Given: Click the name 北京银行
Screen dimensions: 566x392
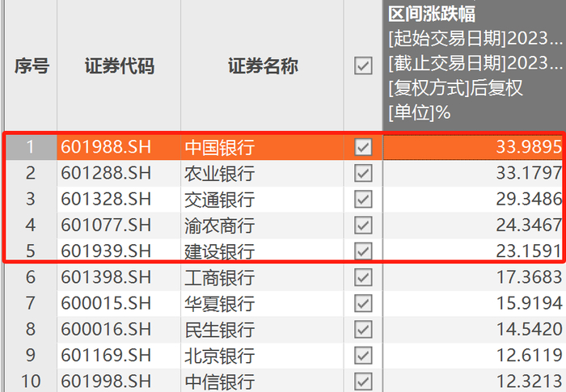Looking at the screenshot, I should point(219,356).
